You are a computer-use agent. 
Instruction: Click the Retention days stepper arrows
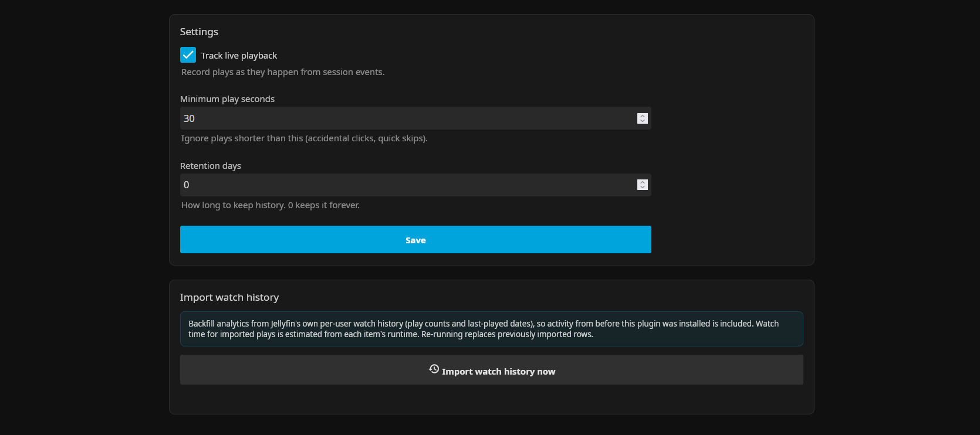point(643,185)
